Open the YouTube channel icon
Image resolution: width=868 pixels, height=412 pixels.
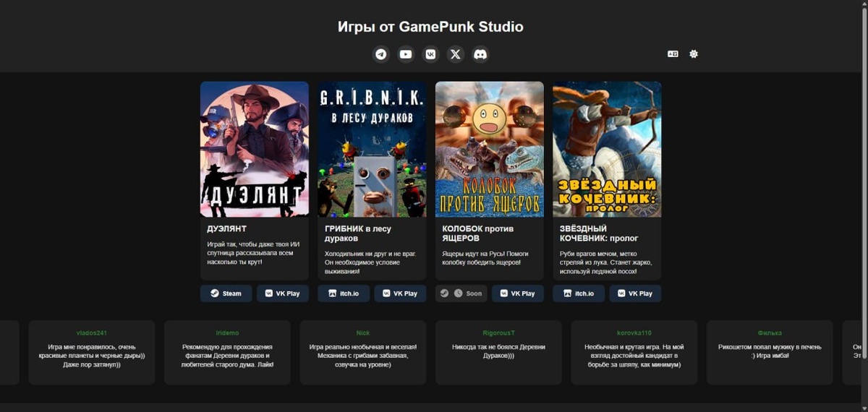[x=406, y=54]
